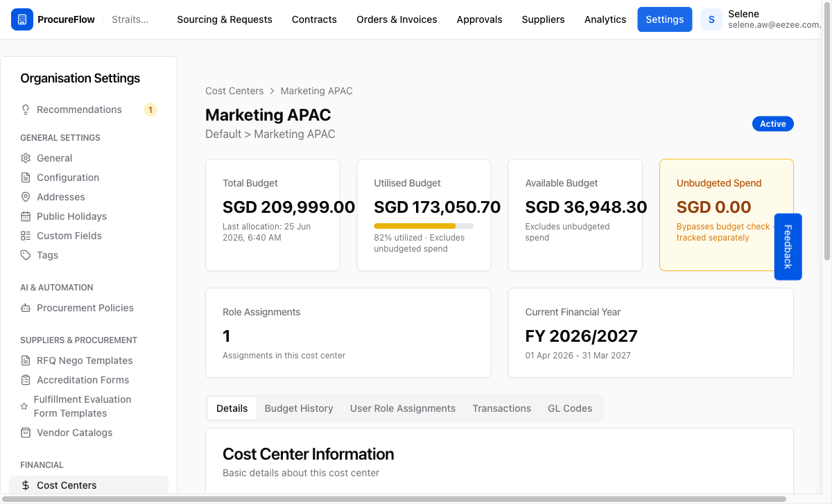
Task: Click the user avatar with letter S
Action: click(711, 19)
